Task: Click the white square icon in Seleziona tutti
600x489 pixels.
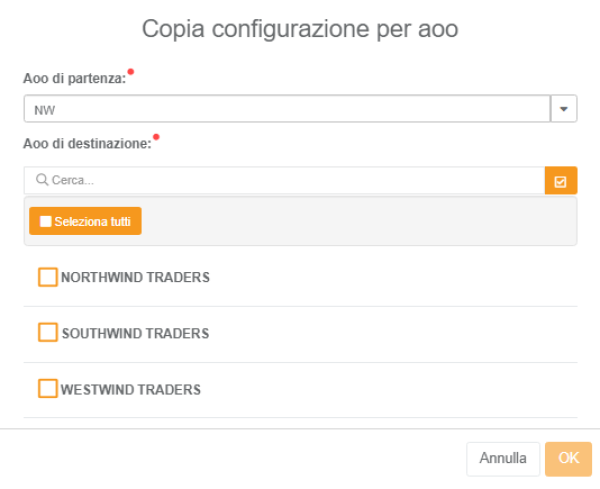Action: pos(45,221)
